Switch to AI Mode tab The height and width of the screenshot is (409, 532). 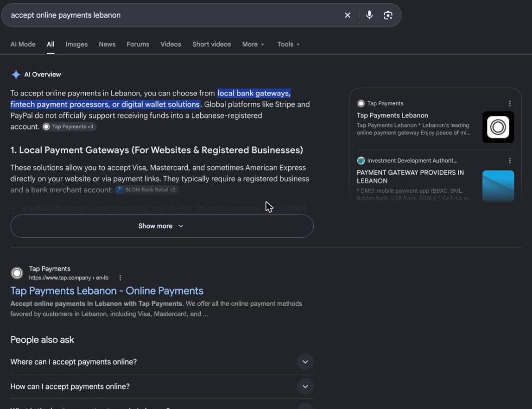point(23,45)
